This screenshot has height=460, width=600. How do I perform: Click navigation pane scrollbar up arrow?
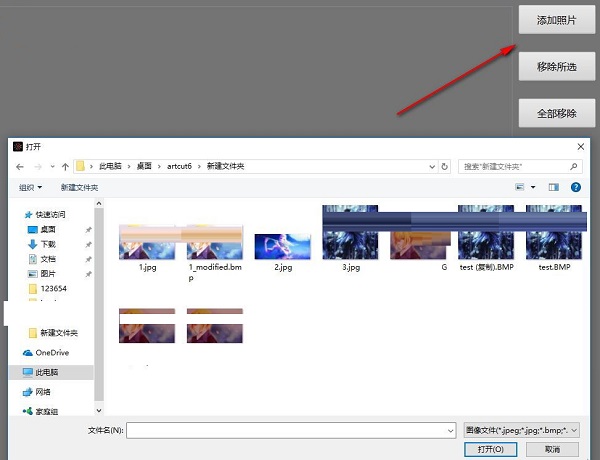(x=99, y=203)
